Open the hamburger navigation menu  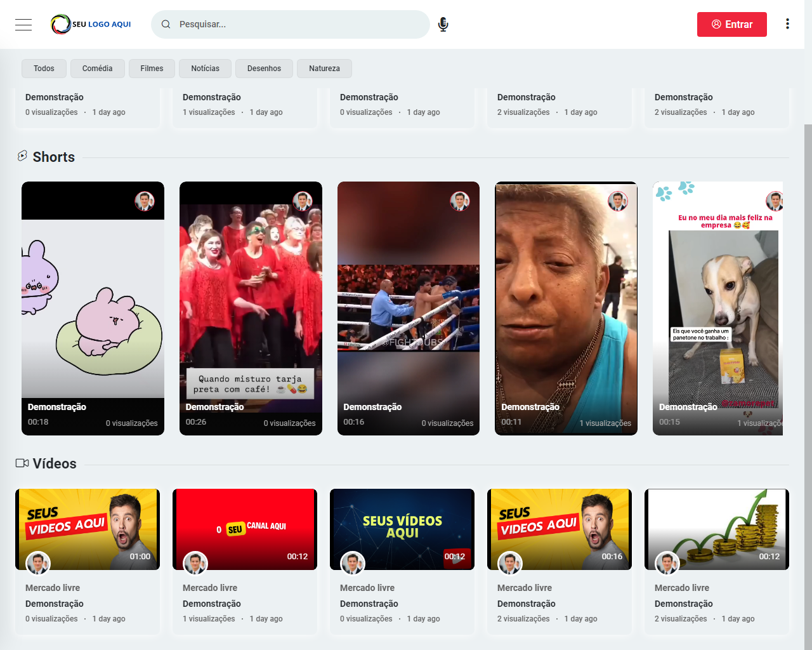(23, 25)
